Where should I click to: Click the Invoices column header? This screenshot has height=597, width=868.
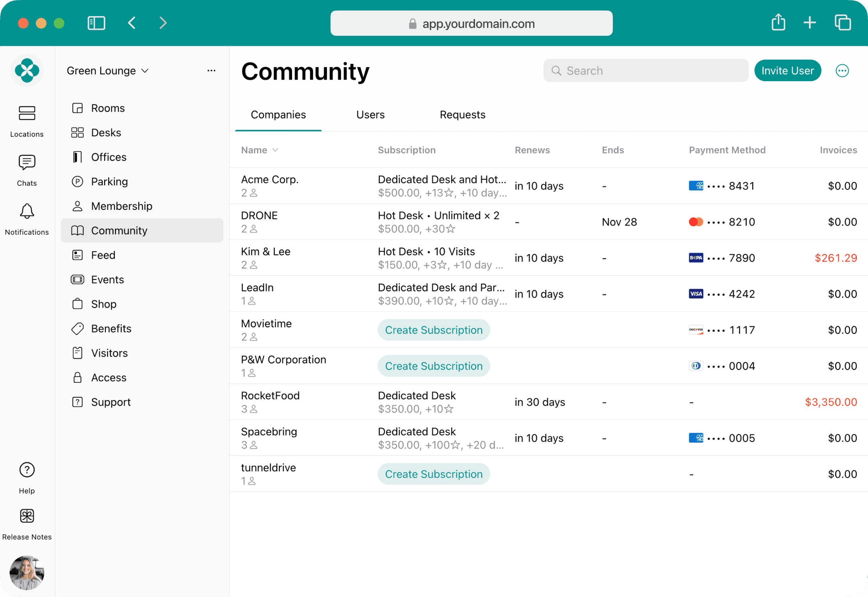click(838, 150)
